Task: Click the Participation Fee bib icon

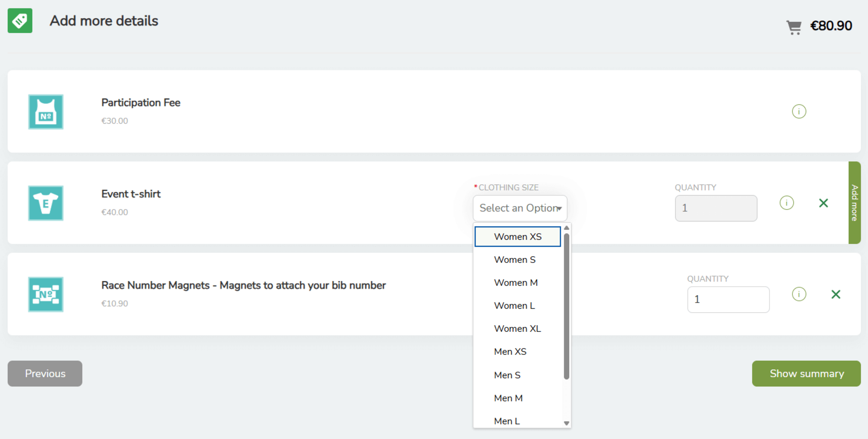Action: pos(46,112)
